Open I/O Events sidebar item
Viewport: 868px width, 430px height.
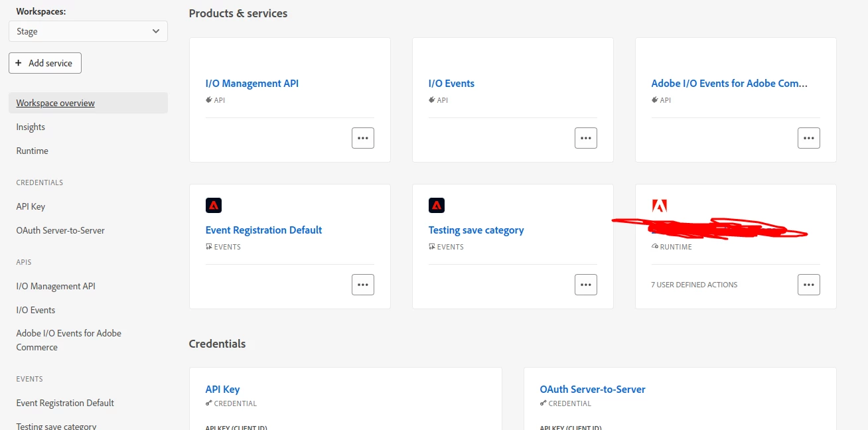[36, 310]
